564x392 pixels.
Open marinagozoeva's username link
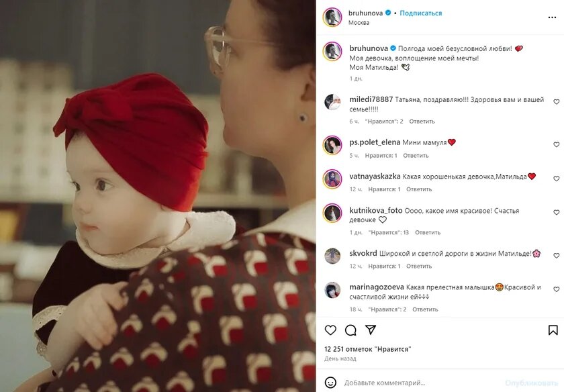(x=376, y=287)
